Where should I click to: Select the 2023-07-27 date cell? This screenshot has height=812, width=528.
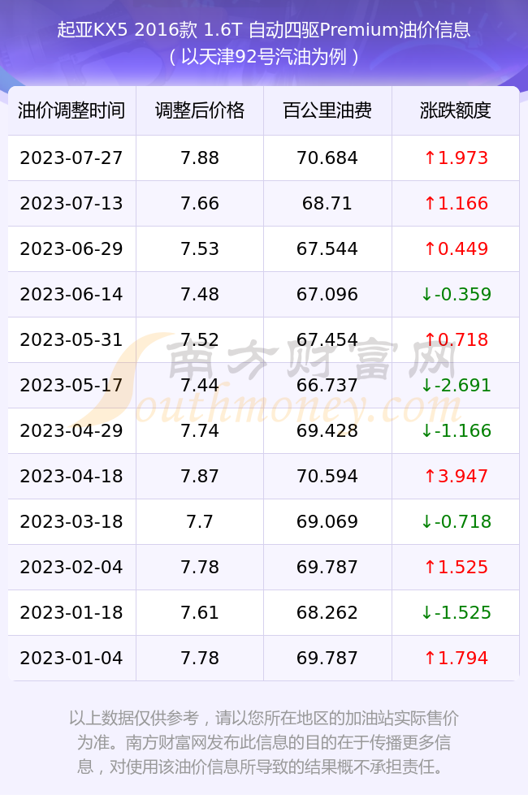pos(71,158)
